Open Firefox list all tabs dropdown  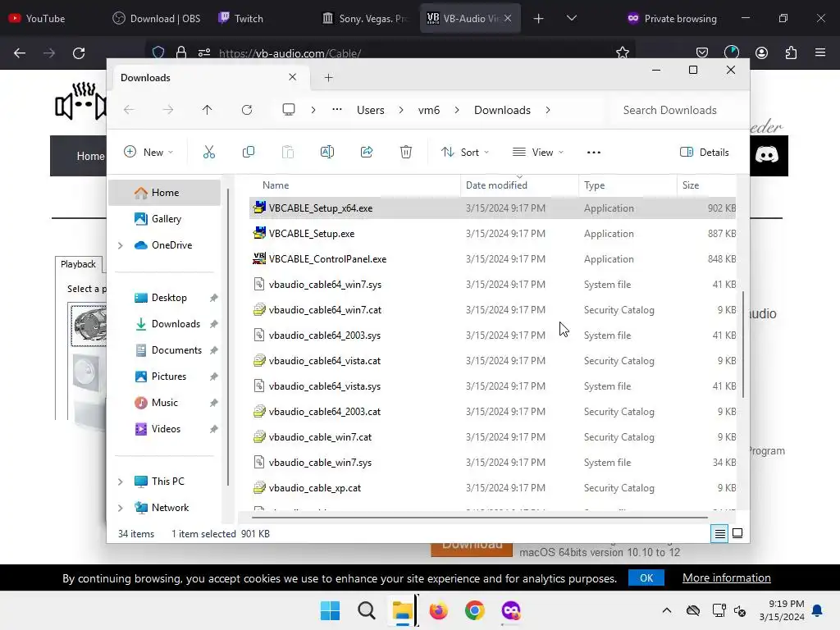point(572,18)
